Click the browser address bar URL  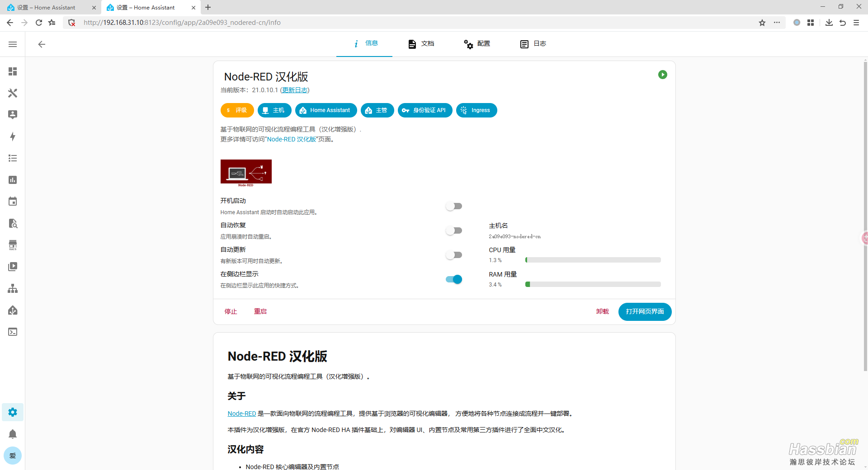[182, 23]
